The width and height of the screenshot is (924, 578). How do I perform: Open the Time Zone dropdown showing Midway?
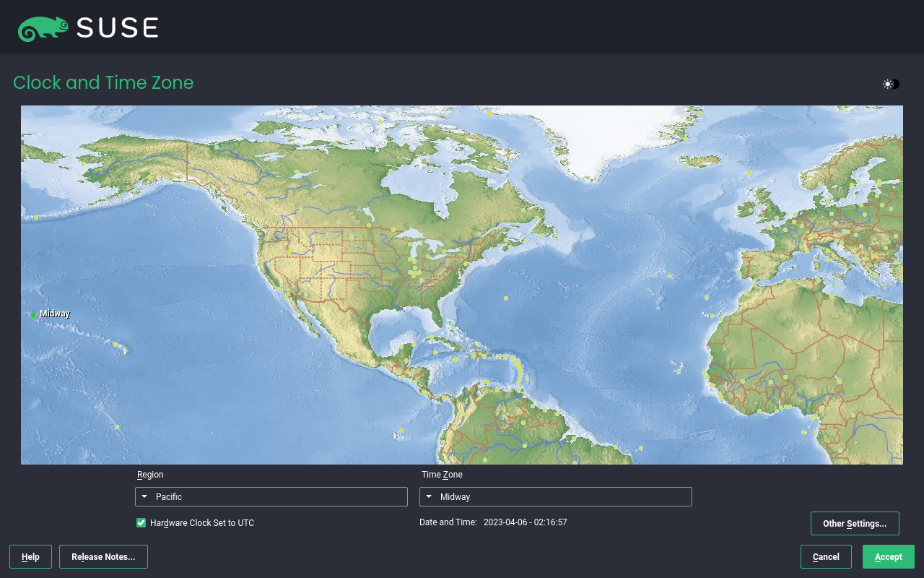click(556, 497)
